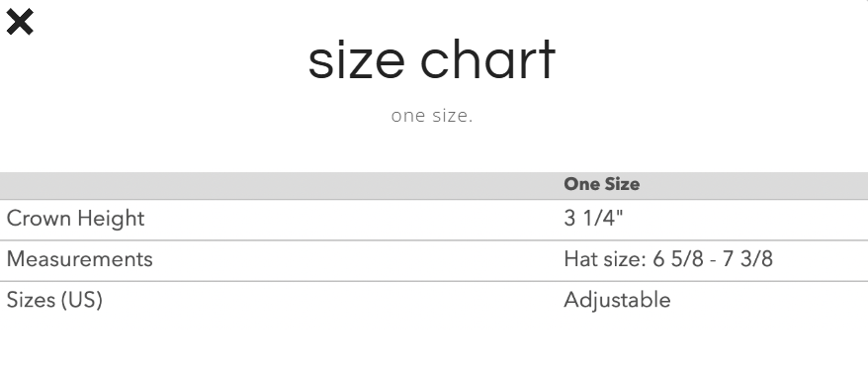868x378 pixels.
Task: Click the 'Adjustable' size value
Action: [617, 300]
